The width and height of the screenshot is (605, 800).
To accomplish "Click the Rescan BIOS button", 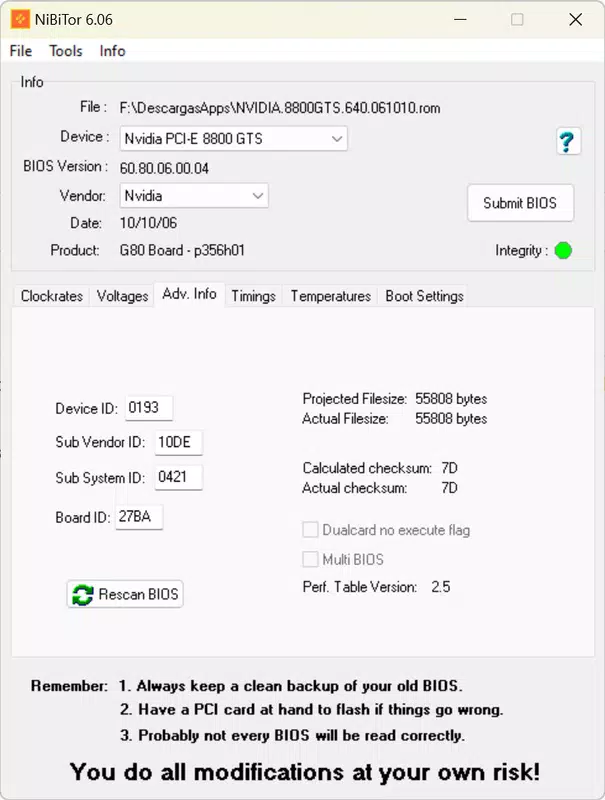I will (125, 594).
